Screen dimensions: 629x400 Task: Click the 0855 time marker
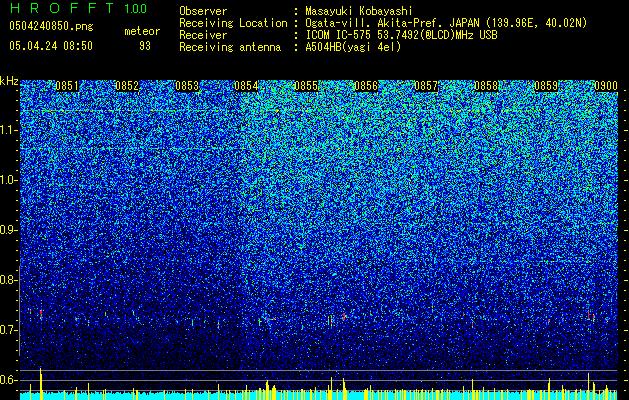tap(306, 86)
